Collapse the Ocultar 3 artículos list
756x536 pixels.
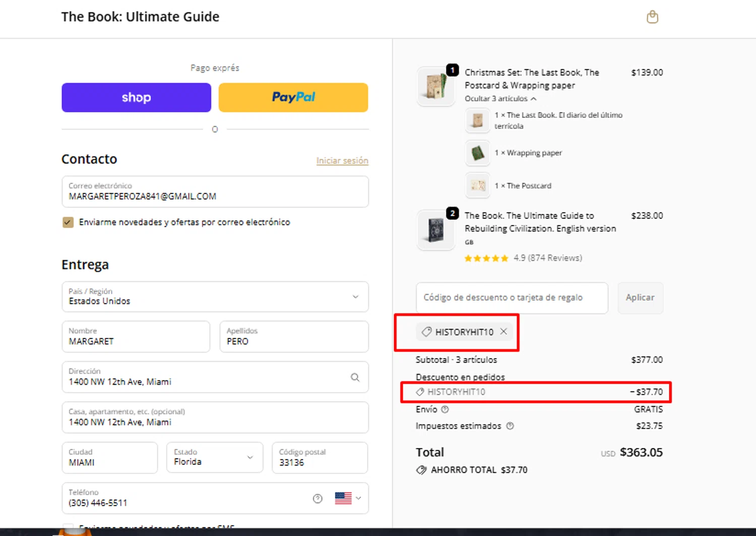pyautogui.click(x=500, y=99)
